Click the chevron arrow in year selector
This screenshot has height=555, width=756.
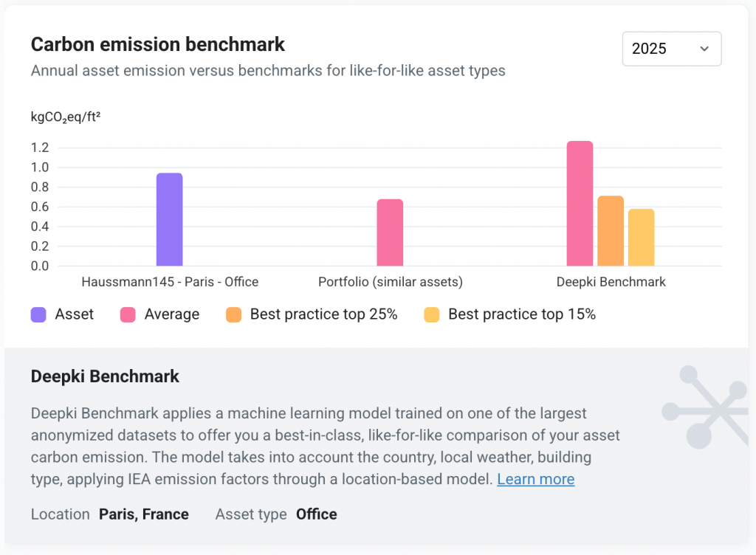click(x=704, y=49)
